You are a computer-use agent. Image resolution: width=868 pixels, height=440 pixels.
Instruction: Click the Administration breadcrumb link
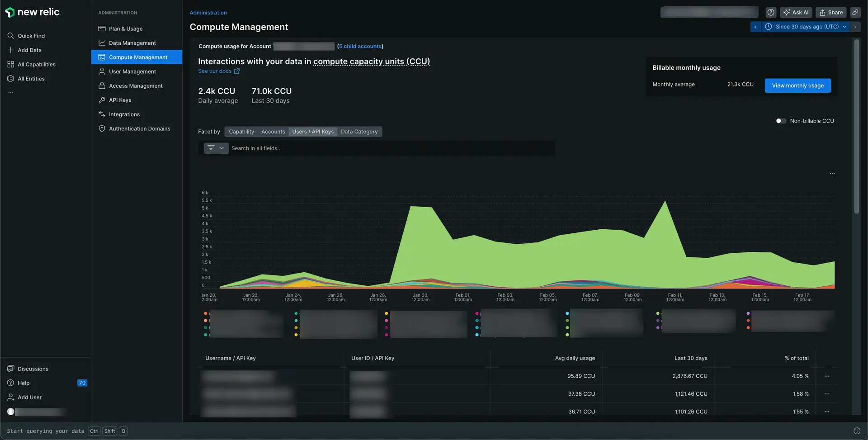coord(208,13)
